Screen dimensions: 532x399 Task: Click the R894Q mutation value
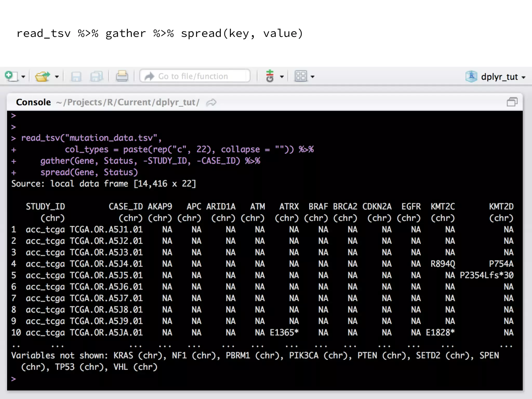[443, 264]
